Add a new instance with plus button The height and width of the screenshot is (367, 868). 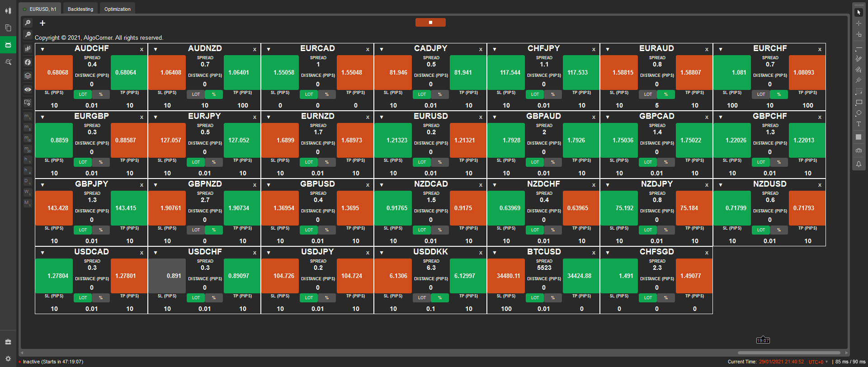[42, 23]
